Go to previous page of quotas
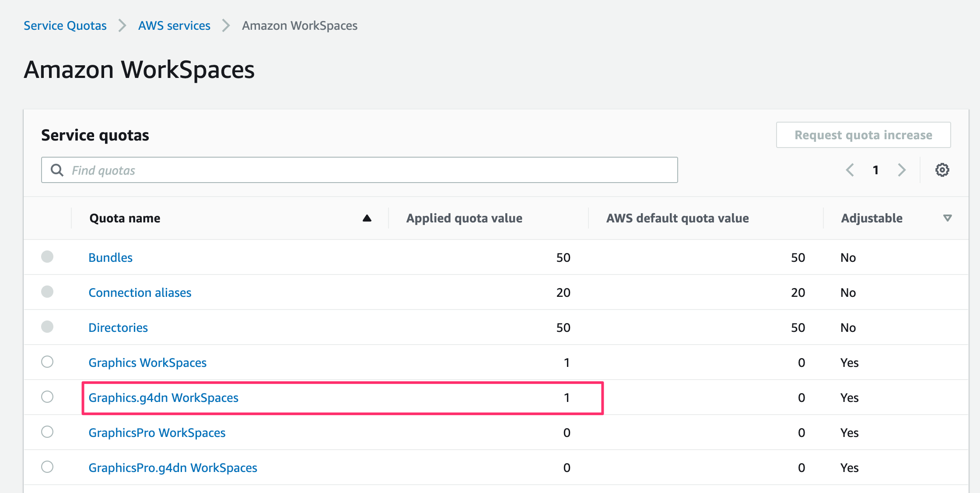 [850, 170]
